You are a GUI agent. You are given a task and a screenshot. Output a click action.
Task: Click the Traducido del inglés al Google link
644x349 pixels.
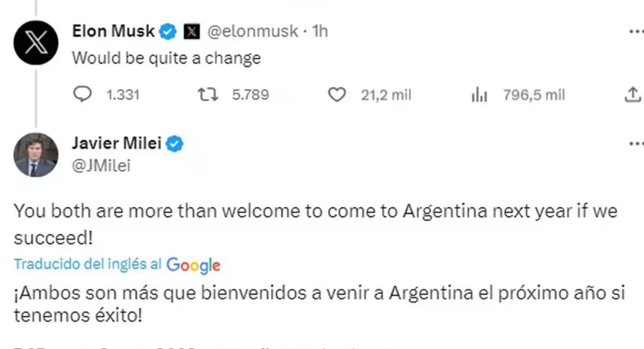(x=89, y=264)
